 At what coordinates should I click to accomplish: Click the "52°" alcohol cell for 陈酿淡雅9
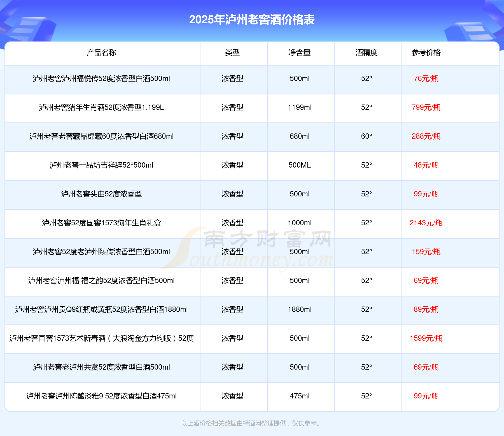pyautogui.click(x=367, y=396)
